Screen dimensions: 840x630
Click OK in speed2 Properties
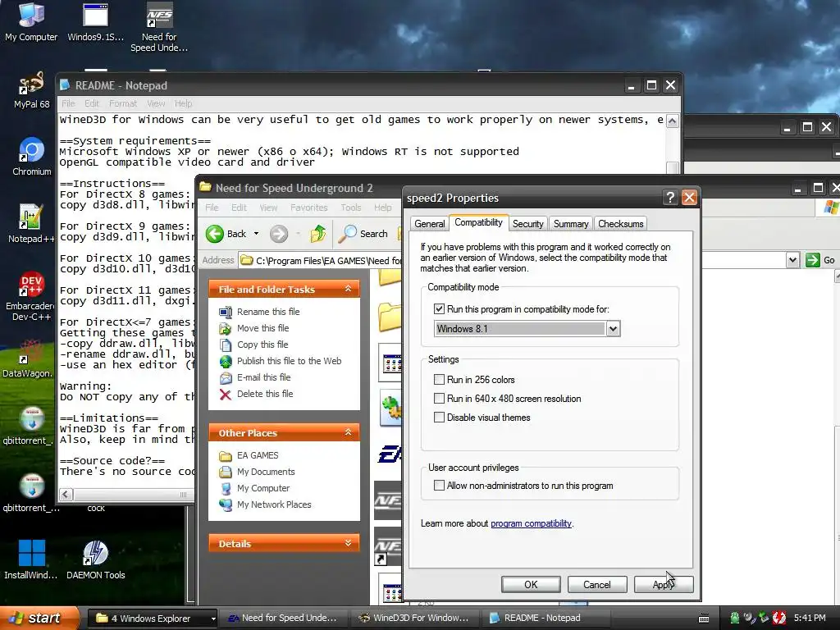click(531, 584)
